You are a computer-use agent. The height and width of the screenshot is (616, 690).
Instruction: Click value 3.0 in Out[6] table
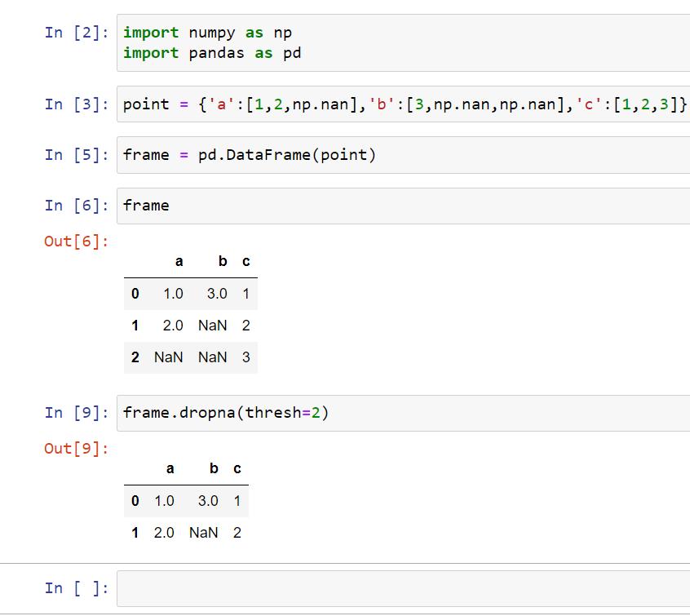click(x=218, y=294)
